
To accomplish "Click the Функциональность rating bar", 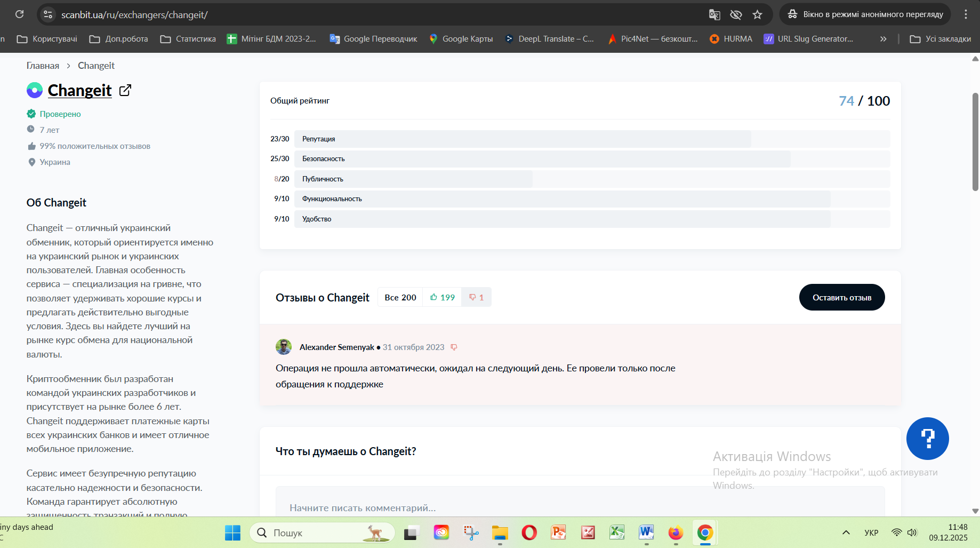I will pyautogui.click(x=592, y=198).
